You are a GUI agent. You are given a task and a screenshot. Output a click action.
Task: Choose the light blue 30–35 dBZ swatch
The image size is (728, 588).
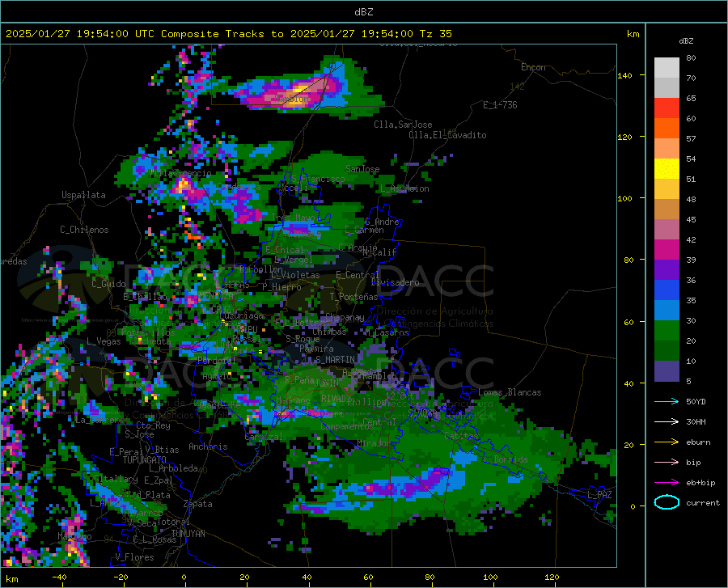pyautogui.click(x=667, y=311)
